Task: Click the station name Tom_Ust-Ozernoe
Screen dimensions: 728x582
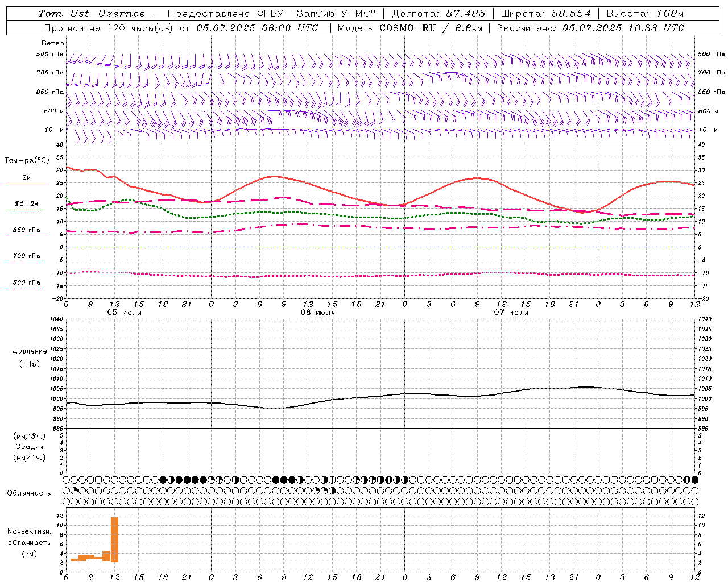Action: tap(92, 14)
